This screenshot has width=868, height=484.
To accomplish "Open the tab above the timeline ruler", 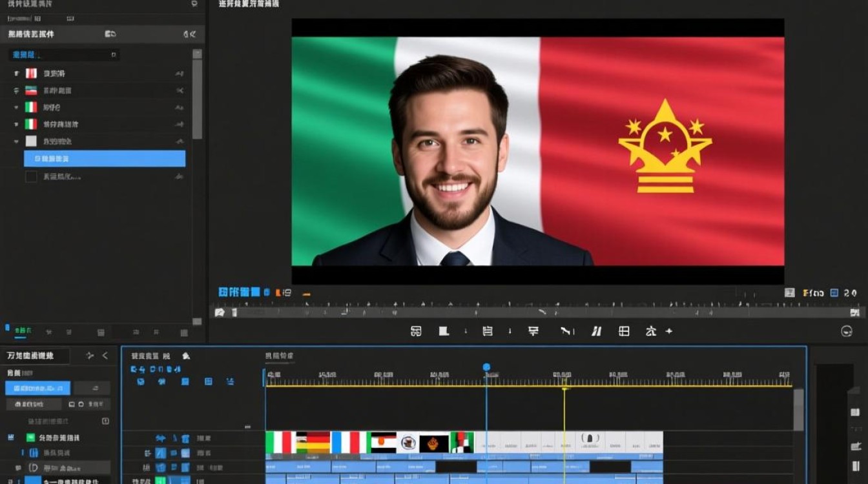I will coord(279,356).
